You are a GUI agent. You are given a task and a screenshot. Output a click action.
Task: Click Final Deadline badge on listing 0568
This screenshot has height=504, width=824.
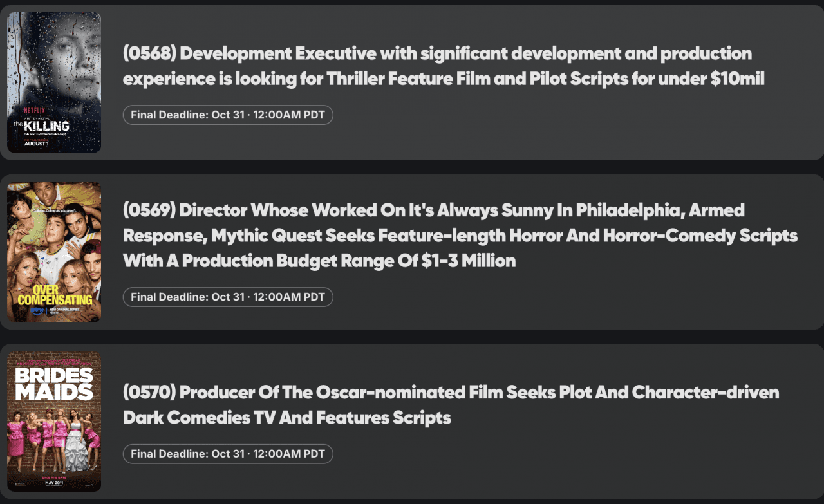pos(228,115)
